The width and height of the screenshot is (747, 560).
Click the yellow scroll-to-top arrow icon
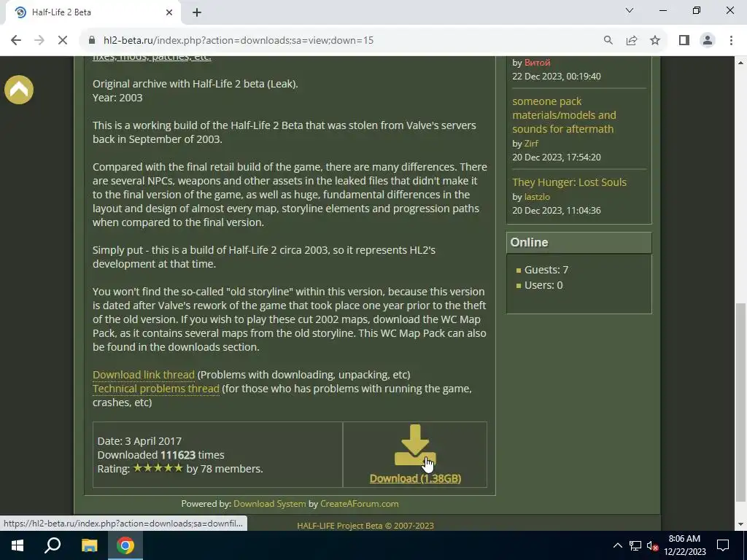coord(19,90)
